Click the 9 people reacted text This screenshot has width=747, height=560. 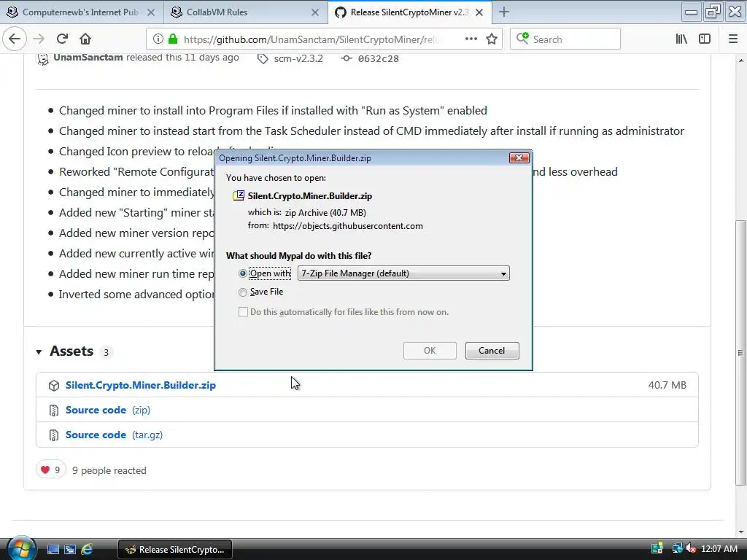point(109,470)
